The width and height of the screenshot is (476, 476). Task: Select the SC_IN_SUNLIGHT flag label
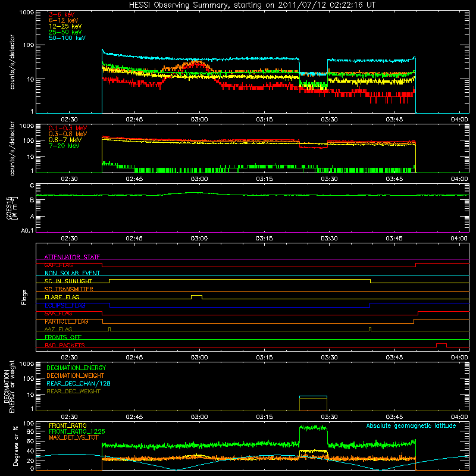click(x=68, y=281)
